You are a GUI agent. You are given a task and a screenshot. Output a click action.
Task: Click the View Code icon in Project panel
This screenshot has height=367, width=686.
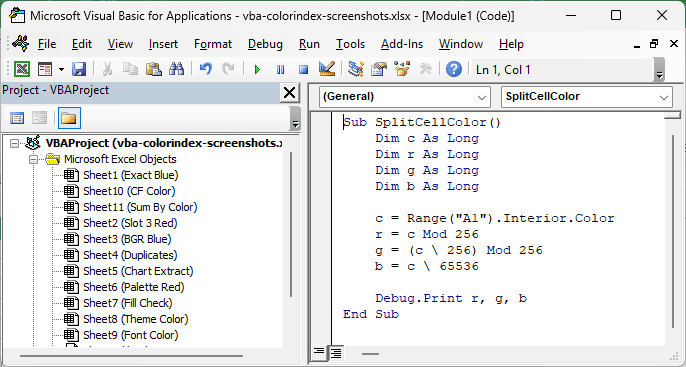[x=17, y=118]
